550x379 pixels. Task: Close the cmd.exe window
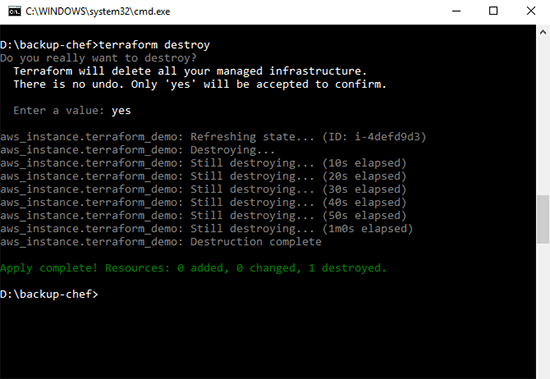click(531, 11)
